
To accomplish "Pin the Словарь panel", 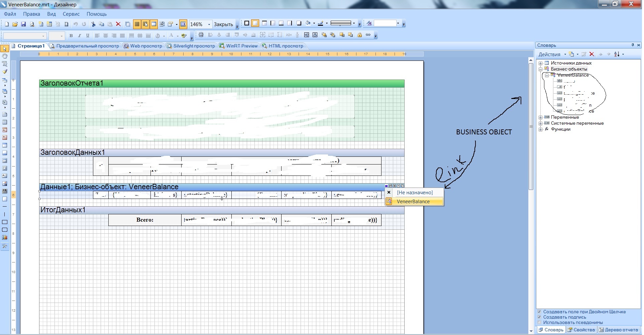I will point(633,45).
